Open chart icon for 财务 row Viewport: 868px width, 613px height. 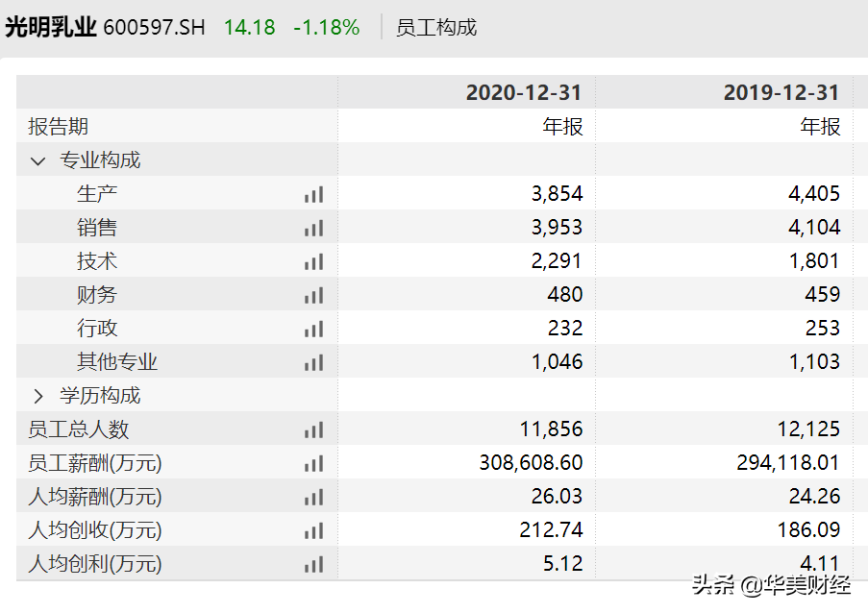(x=314, y=296)
